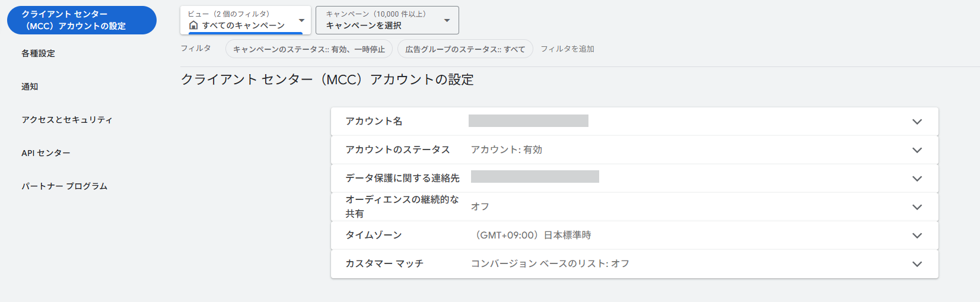The image size is (980, 302).
Task: Open API センター in the sidebar
Action: [x=46, y=153]
